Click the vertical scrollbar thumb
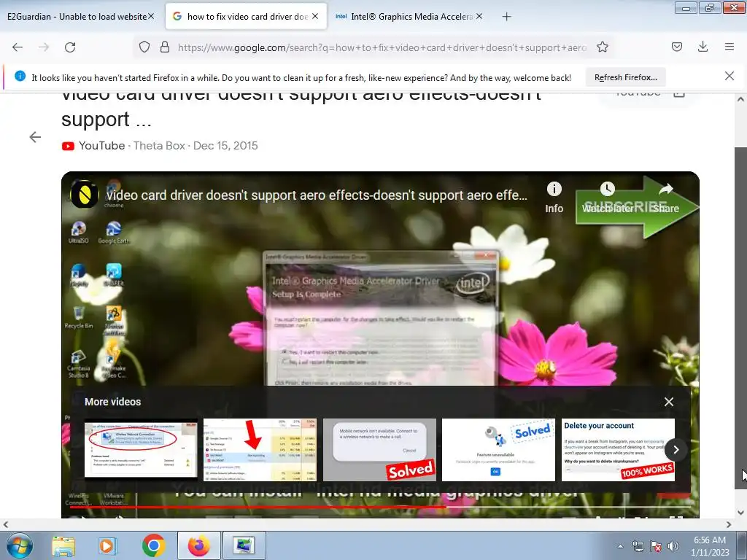This screenshot has height=560, width=747. point(740,318)
